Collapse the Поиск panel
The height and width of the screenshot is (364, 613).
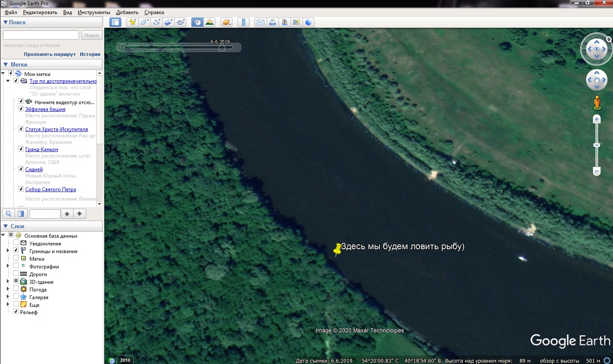pos(6,22)
